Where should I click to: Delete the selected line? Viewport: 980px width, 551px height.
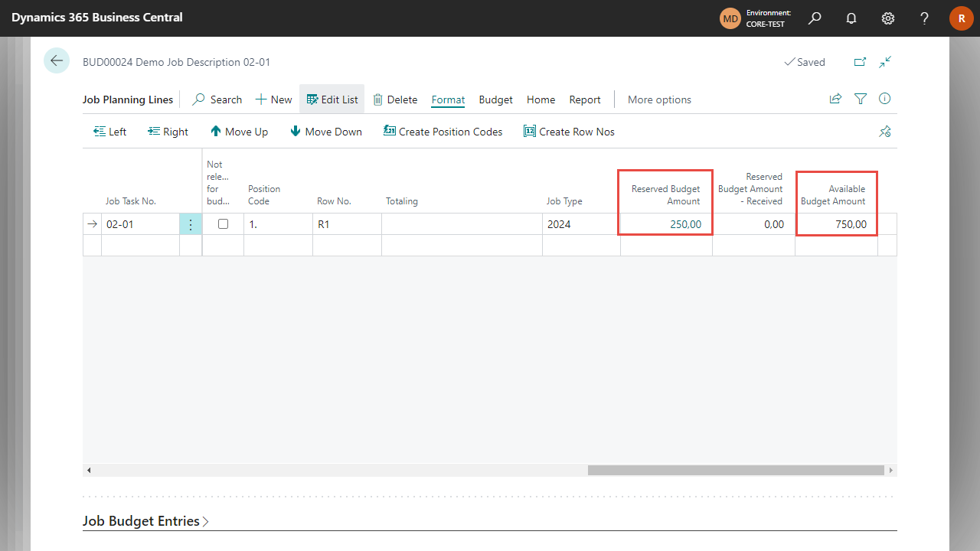pos(395,99)
